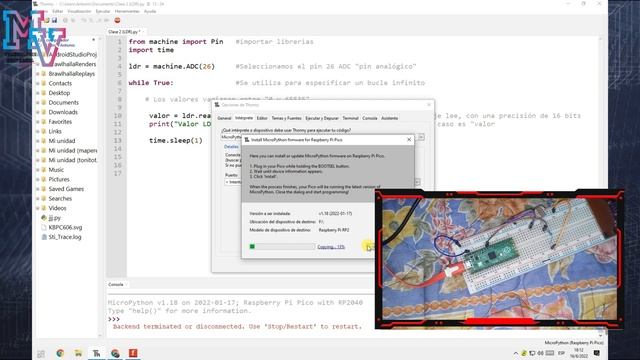Expand the Saved Games folder
Image resolution: width=640 pixels, height=360 pixels.
click(38, 189)
